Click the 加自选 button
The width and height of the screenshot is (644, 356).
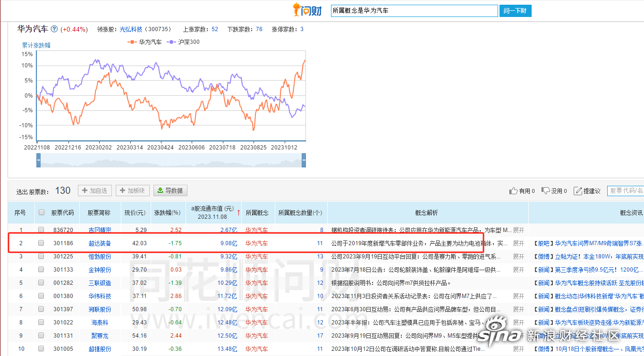point(94,190)
